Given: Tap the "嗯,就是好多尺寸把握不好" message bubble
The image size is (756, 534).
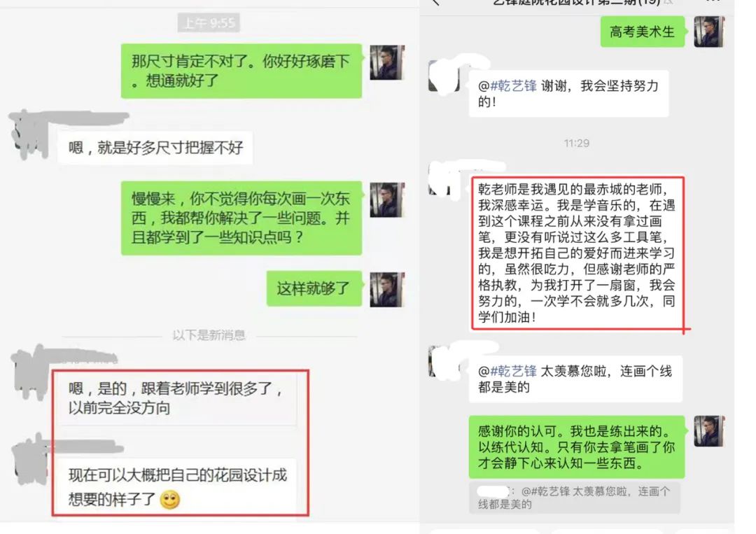Looking at the screenshot, I should pos(155,148).
